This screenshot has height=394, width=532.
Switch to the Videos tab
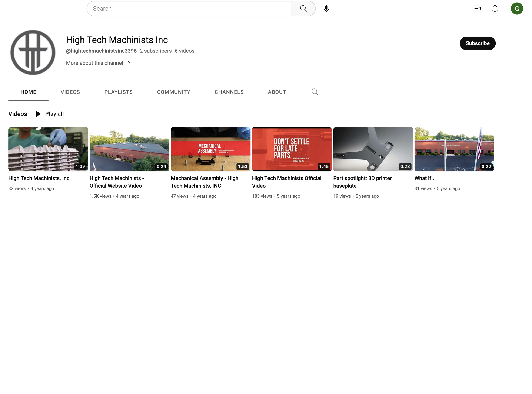click(x=70, y=92)
